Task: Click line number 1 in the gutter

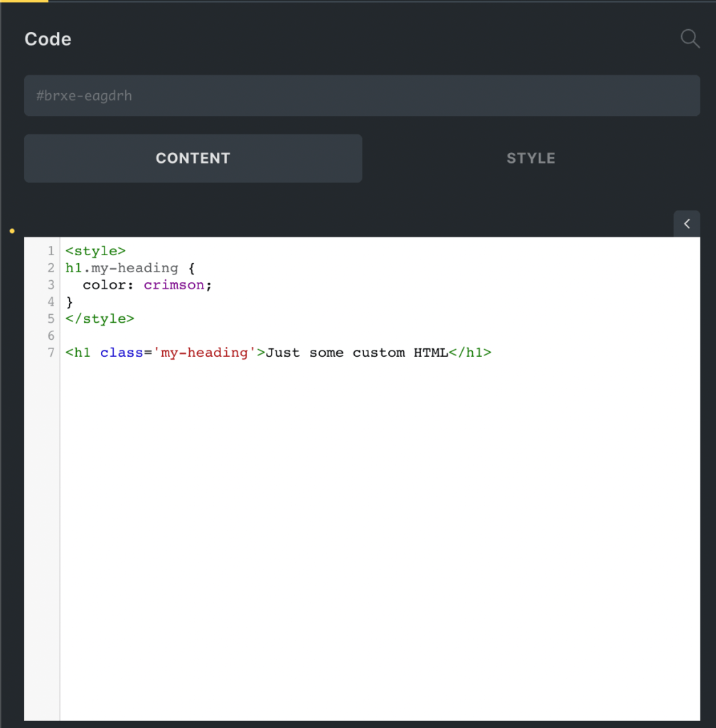Action: [50, 250]
